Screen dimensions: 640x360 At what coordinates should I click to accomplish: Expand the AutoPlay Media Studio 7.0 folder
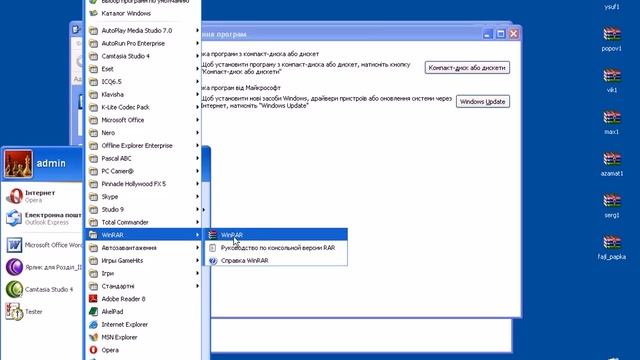point(144,30)
